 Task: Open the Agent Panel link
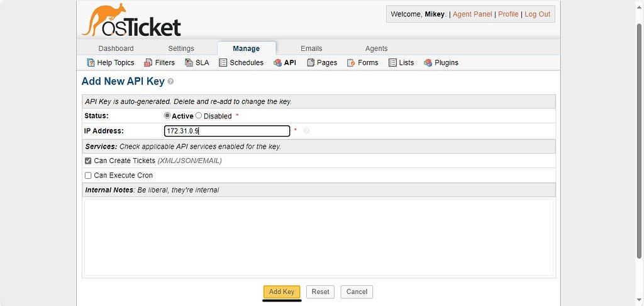click(472, 14)
